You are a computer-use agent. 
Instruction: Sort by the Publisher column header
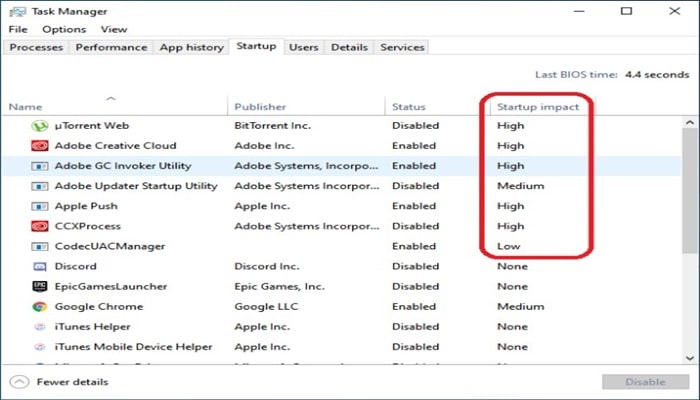pos(260,107)
